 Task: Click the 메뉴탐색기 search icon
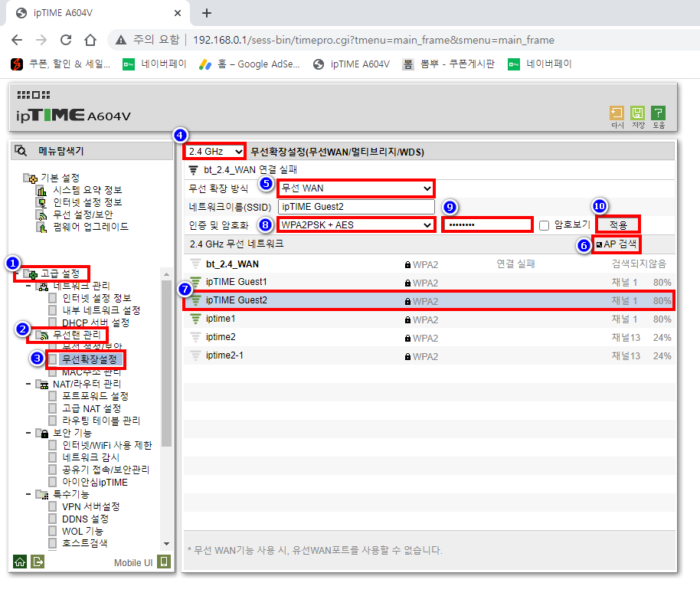[21, 150]
